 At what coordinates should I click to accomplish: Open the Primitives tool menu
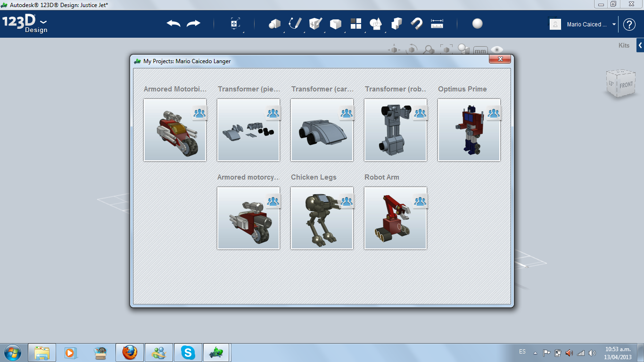click(x=274, y=24)
